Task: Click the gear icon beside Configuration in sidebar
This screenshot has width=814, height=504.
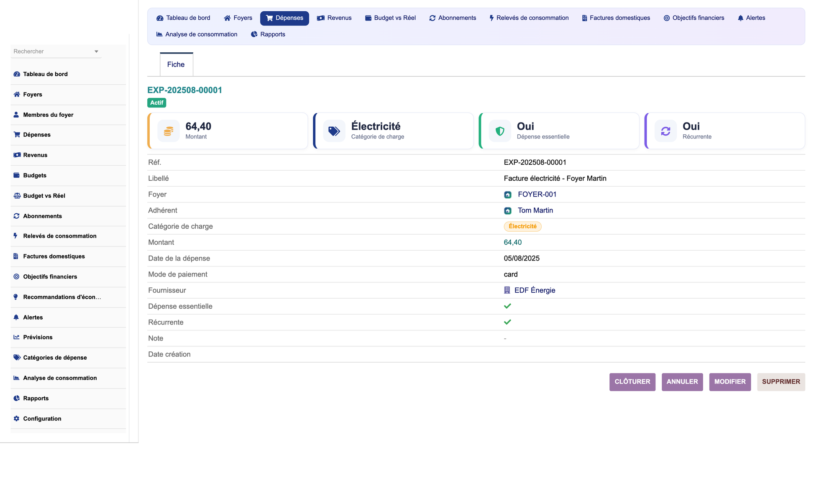Action: pyautogui.click(x=17, y=419)
